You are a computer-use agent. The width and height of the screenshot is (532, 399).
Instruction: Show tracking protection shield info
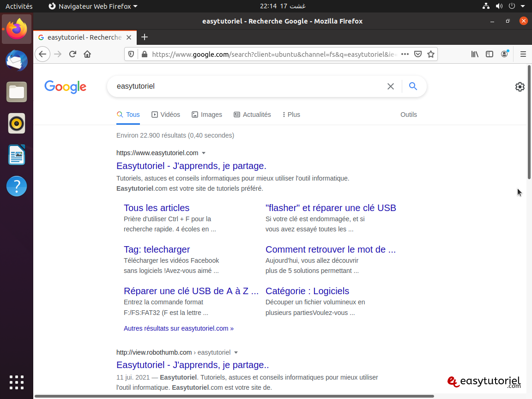coord(131,54)
